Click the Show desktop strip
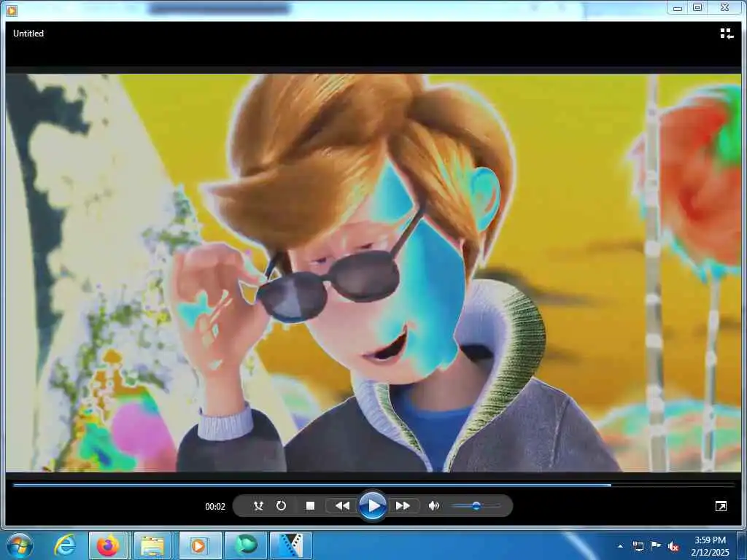Screen dimensions: 747x560 coord(742,546)
